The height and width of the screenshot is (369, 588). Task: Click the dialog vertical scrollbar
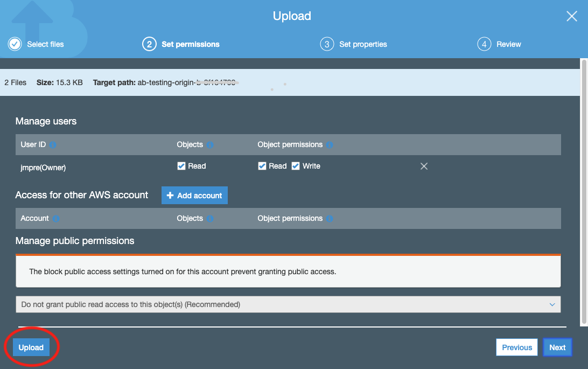coord(584,192)
